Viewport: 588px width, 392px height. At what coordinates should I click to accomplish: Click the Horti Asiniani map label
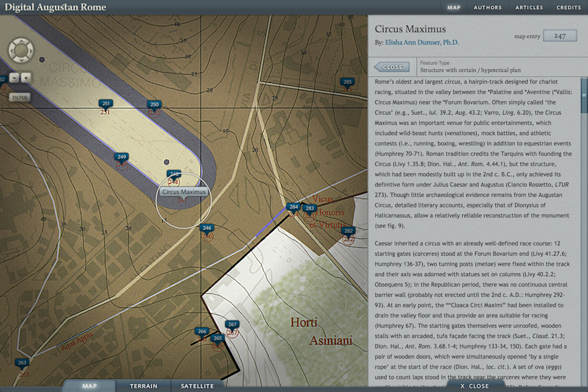321,331
